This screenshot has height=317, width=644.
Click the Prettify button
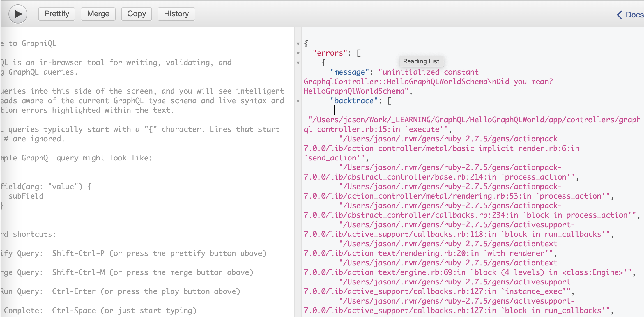point(57,14)
